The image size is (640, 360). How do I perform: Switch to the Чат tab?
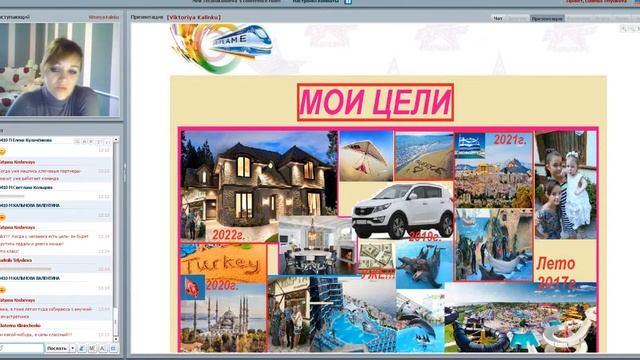pos(498,18)
